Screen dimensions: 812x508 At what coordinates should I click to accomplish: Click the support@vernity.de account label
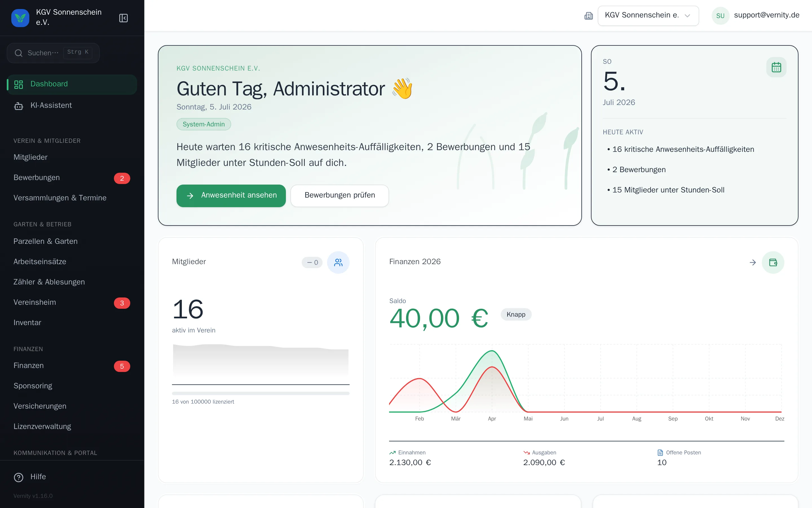pos(766,15)
